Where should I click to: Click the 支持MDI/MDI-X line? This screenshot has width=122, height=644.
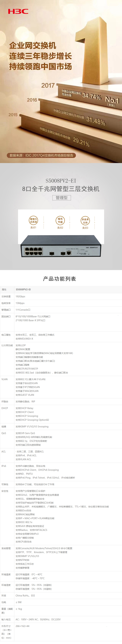pyautogui.click(x=24, y=339)
